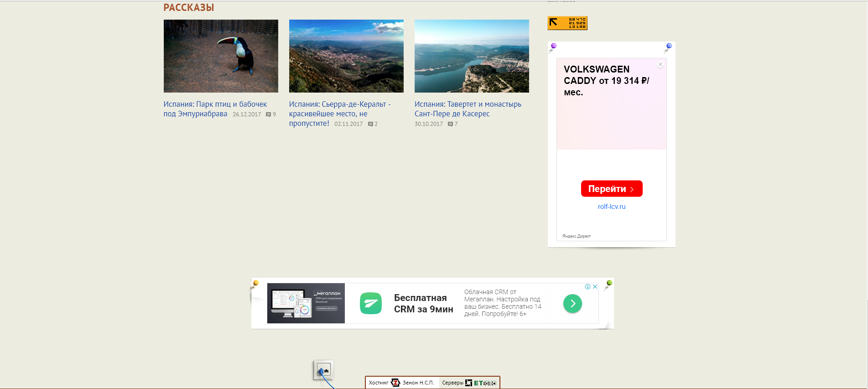Click the Zenon hosting logo icon
Viewport: 868px width, 389px height.
(395, 383)
